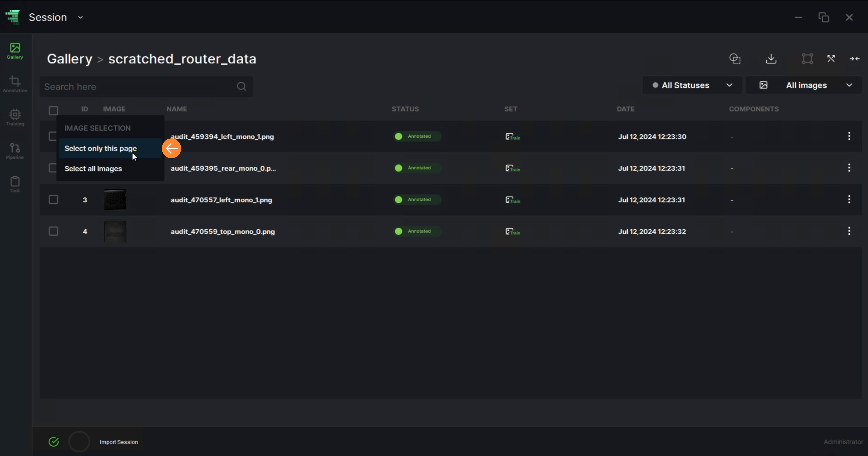Viewport: 868px width, 456px height.
Task: Click the DATE column header
Action: 625,109
